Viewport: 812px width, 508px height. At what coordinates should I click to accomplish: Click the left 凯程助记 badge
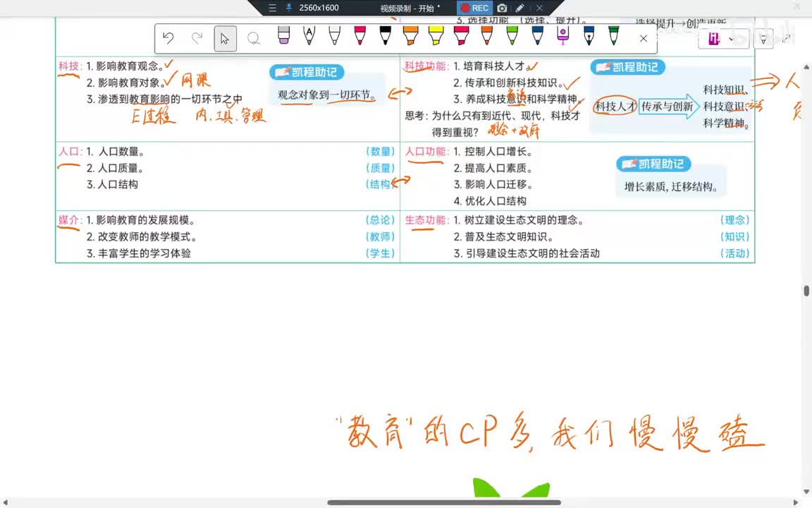pos(307,72)
